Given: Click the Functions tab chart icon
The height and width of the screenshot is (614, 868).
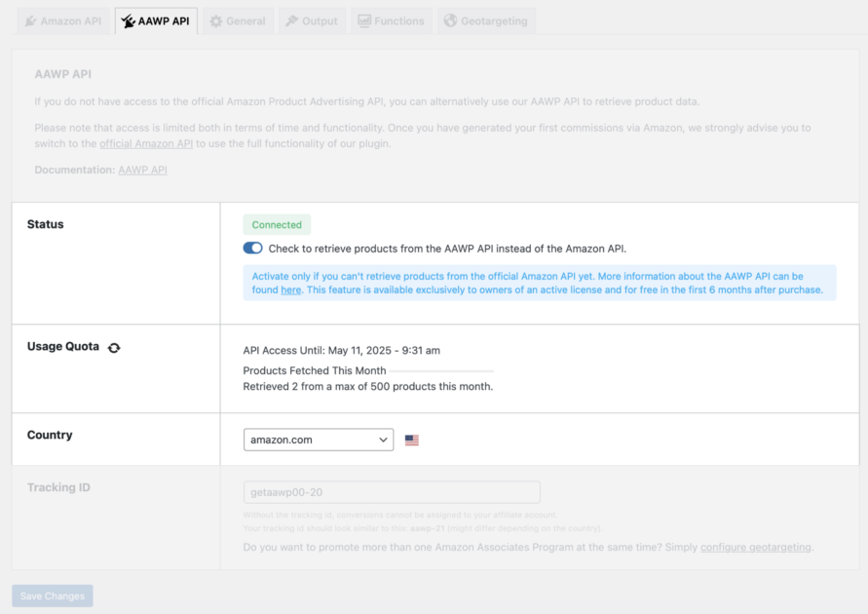Looking at the screenshot, I should (364, 20).
